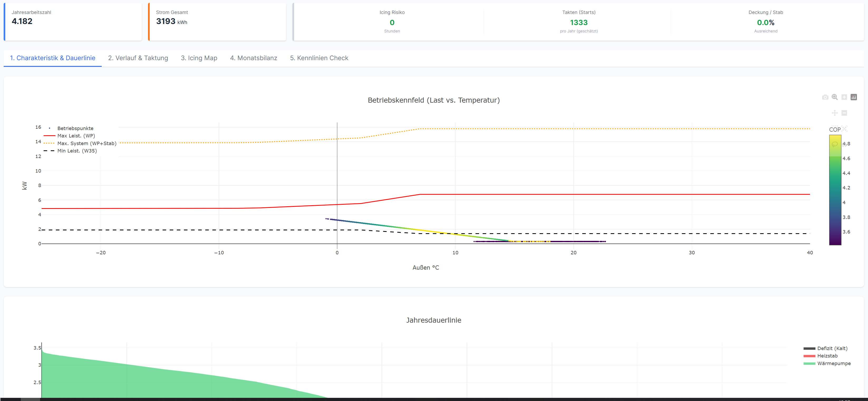
Task: Select the Pan tool icon
Action: [835, 113]
